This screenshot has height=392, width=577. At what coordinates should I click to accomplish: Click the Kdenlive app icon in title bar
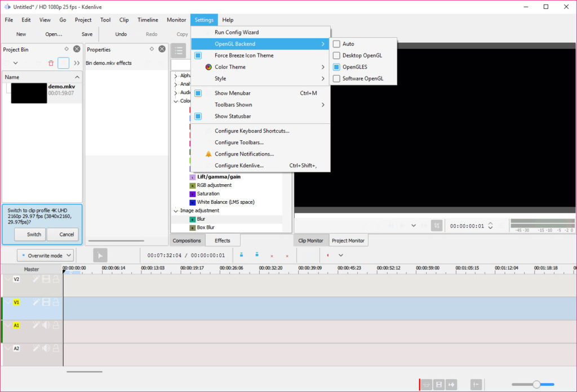click(x=7, y=7)
